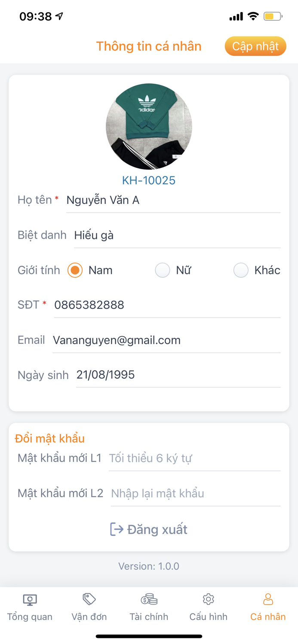Choose Nữ as the gender
298x644 pixels.
click(162, 270)
